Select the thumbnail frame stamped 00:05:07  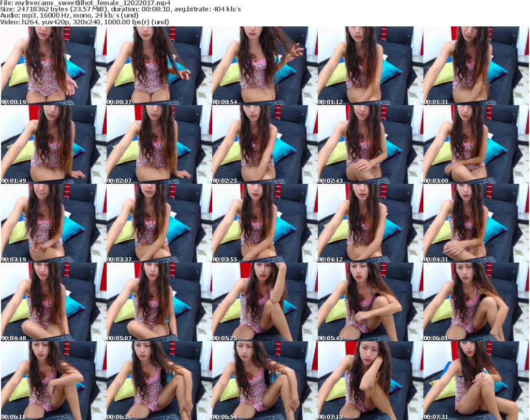click(159, 302)
